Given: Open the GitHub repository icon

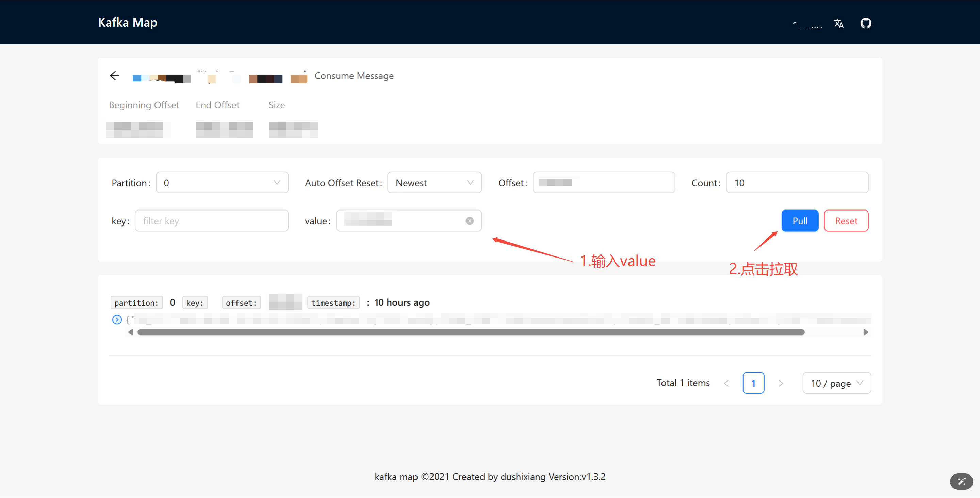Looking at the screenshot, I should [x=866, y=23].
